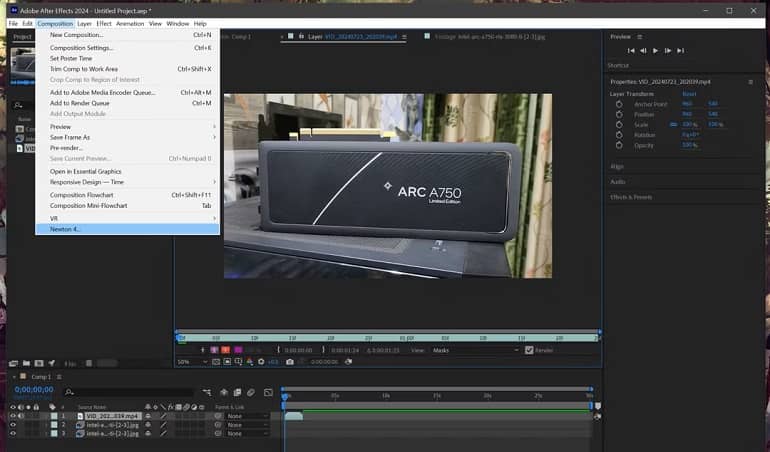Jump to the last frame in Preview panel
The image size is (770, 452).
pos(680,51)
